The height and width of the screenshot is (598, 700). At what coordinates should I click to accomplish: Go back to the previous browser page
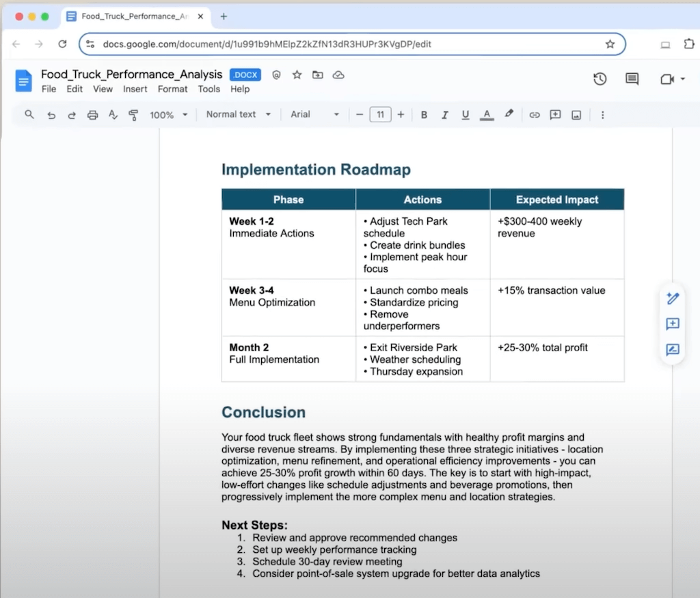click(x=16, y=44)
